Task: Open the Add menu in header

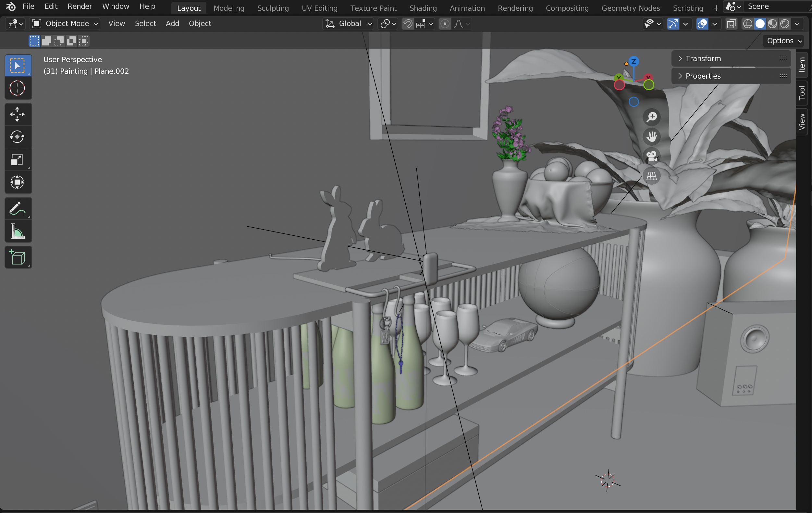Action: (x=172, y=24)
